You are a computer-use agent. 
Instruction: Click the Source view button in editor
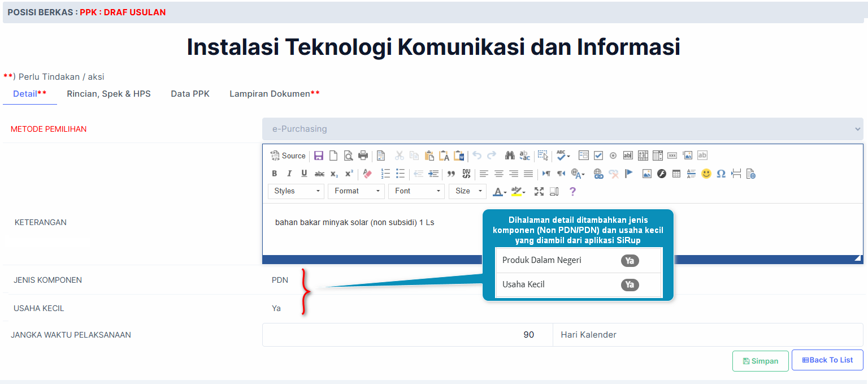point(288,156)
